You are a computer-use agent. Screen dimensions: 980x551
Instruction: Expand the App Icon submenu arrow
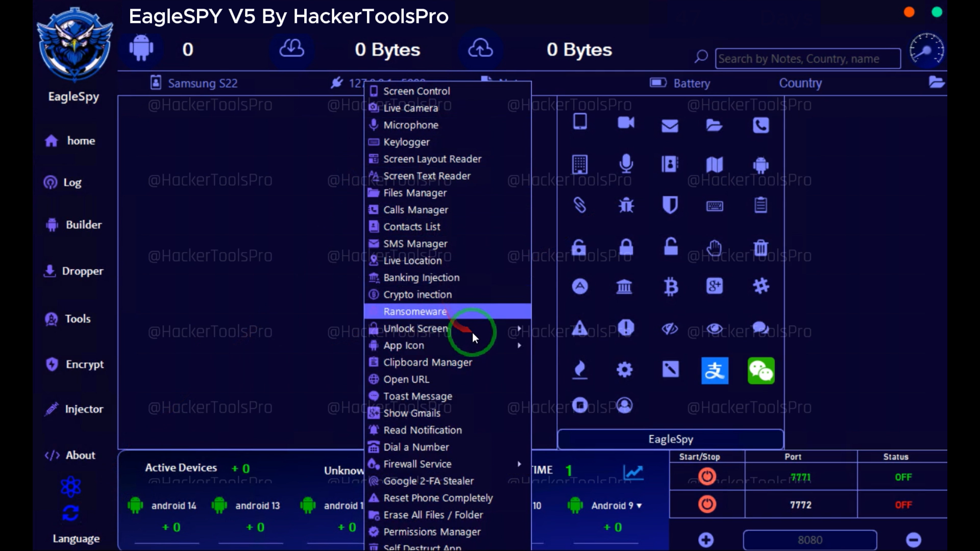[519, 345]
